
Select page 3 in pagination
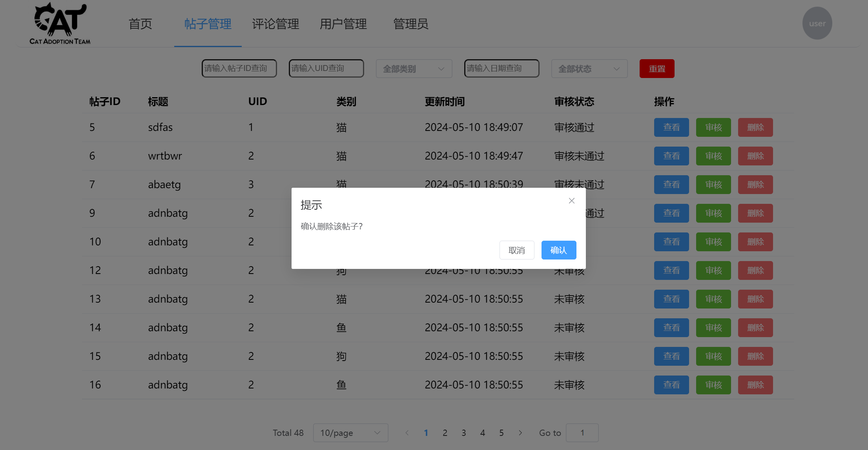point(463,433)
